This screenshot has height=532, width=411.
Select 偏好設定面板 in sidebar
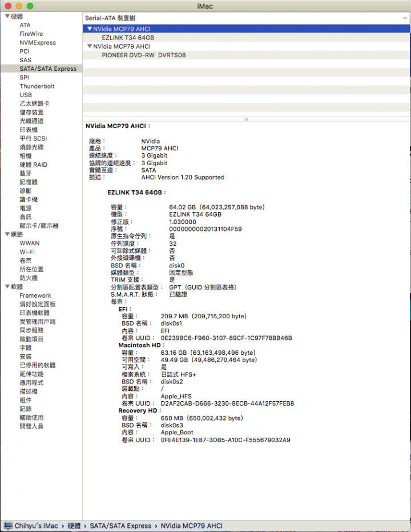(x=38, y=305)
